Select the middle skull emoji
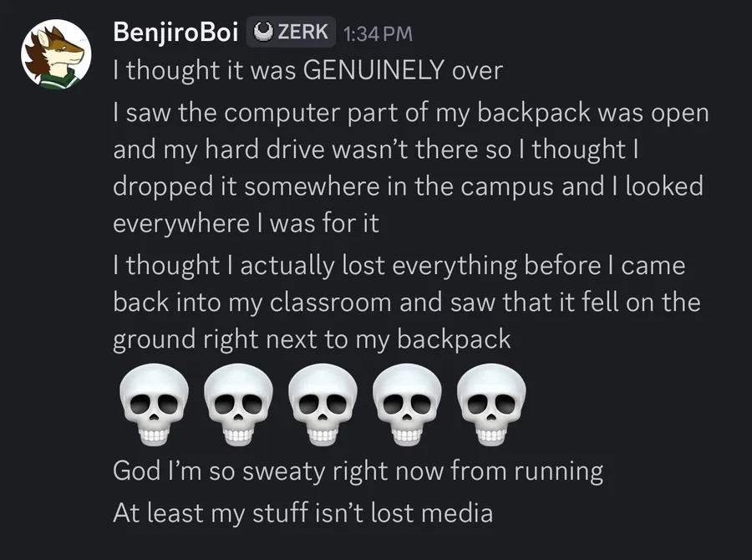 322,407
